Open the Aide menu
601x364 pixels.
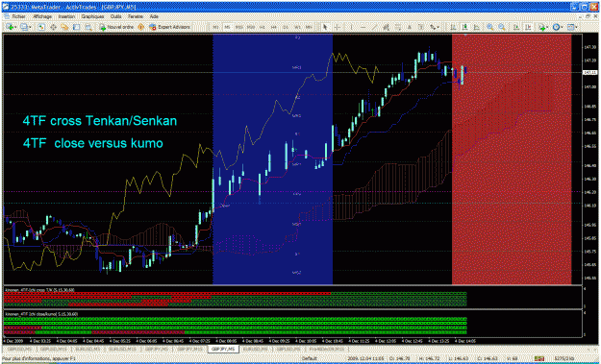coord(154,17)
